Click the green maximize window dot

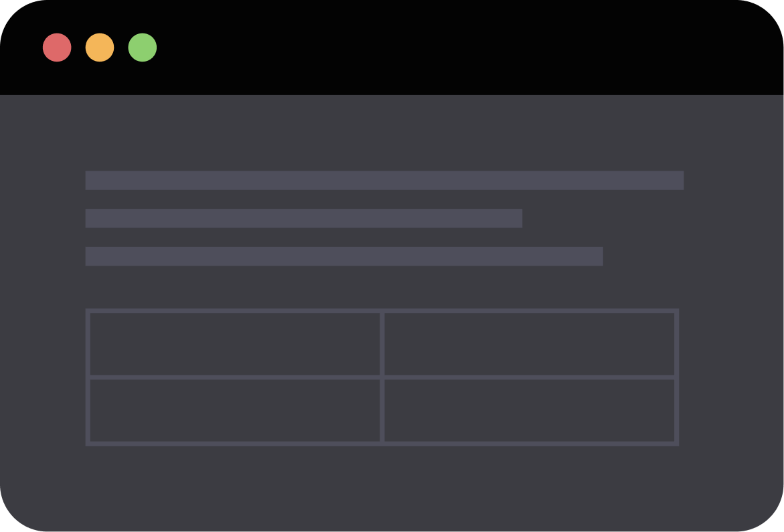point(143,48)
